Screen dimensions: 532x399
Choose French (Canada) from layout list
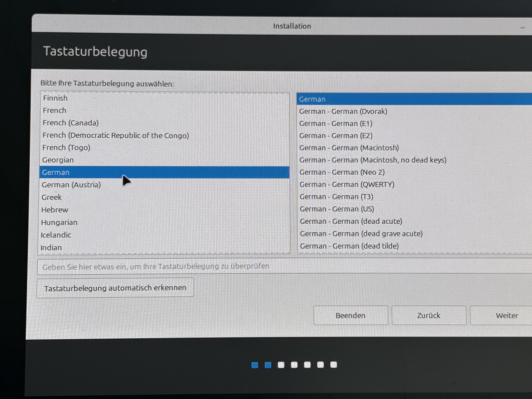[x=71, y=123]
